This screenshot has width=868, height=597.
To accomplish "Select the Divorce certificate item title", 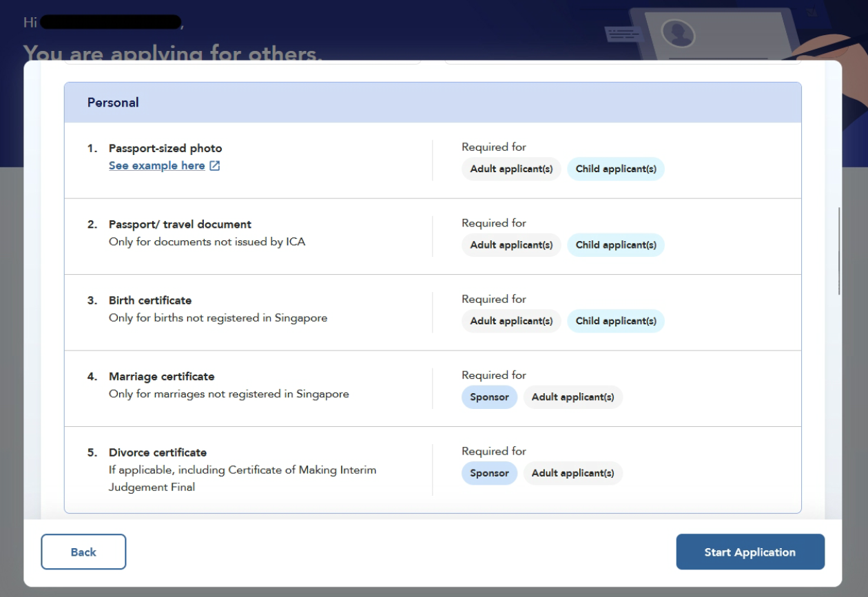I will pyautogui.click(x=158, y=452).
